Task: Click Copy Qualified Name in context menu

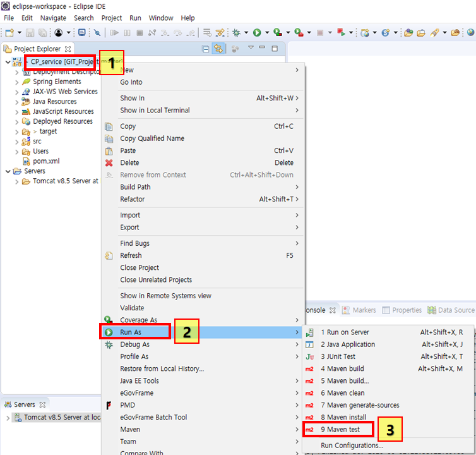Action: 202,138
